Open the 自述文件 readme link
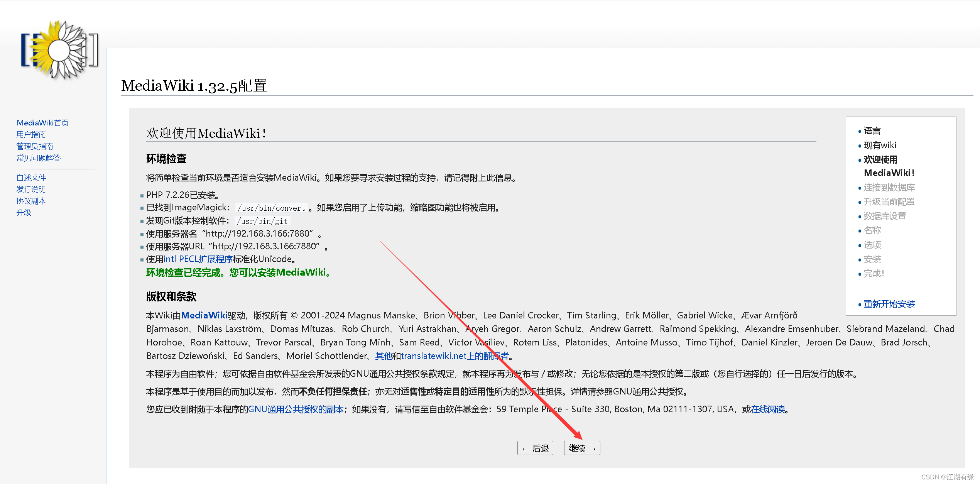This screenshot has width=980, height=484. 31,178
